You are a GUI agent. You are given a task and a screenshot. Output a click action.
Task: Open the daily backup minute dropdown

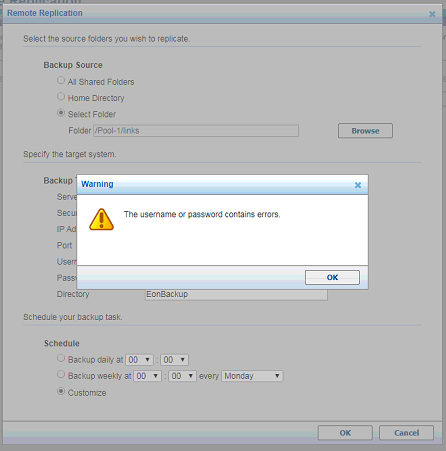pyautogui.click(x=174, y=360)
